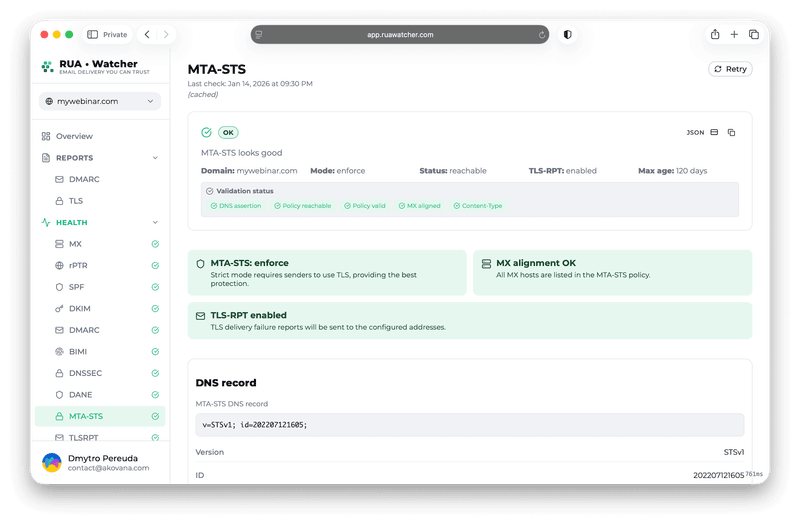Click the OK status badge
800x524 pixels.
228,132
